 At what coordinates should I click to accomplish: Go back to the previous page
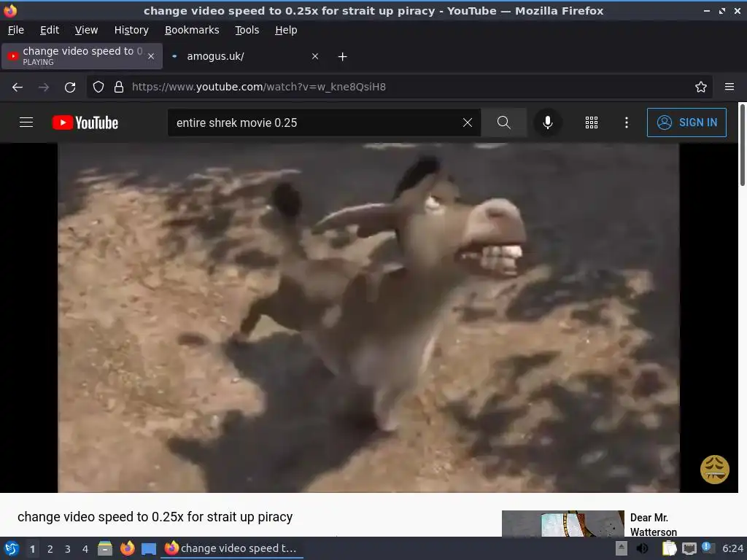18,87
